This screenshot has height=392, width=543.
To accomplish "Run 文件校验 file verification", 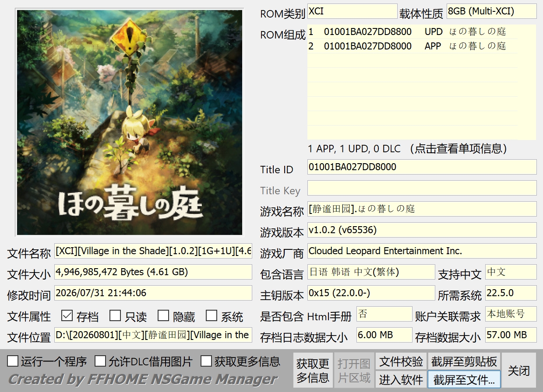I will coord(401,361).
